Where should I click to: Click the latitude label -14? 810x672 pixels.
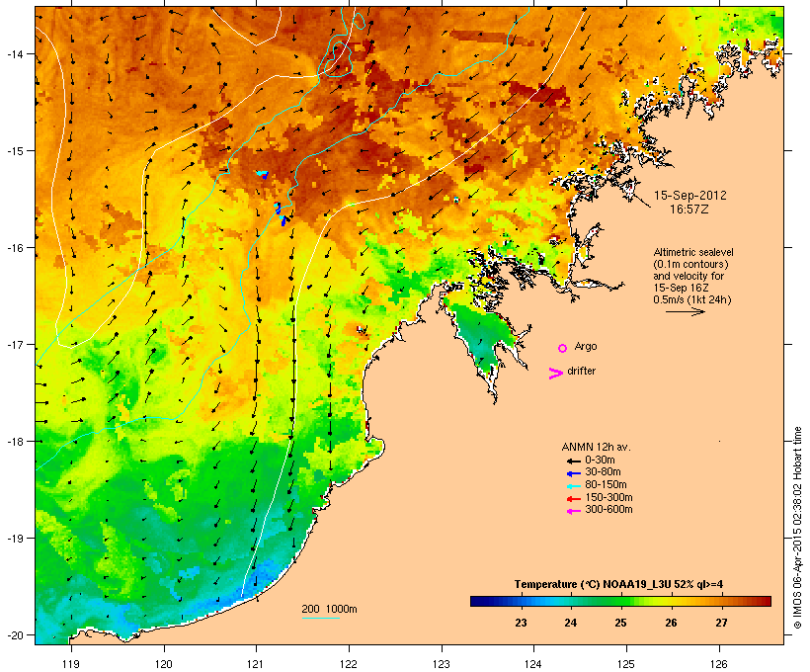(14, 53)
